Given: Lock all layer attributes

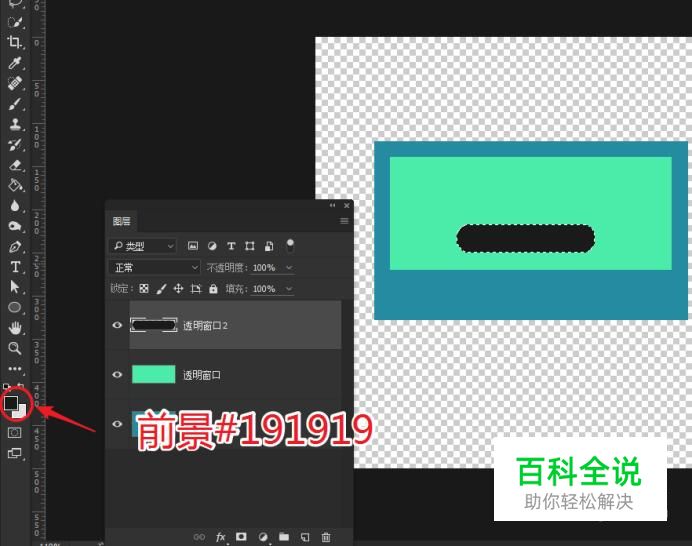Looking at the screenshot, I should point(213,289).
